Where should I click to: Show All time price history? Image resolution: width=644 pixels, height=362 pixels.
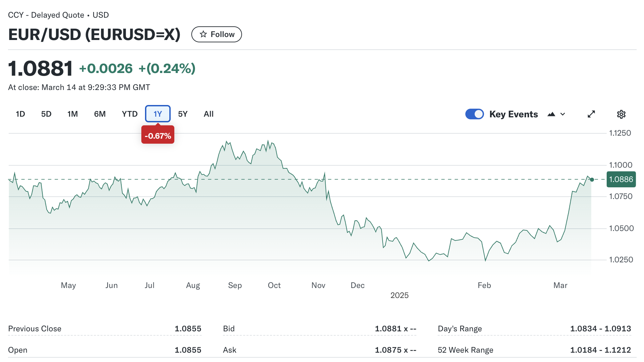(208, 114)
